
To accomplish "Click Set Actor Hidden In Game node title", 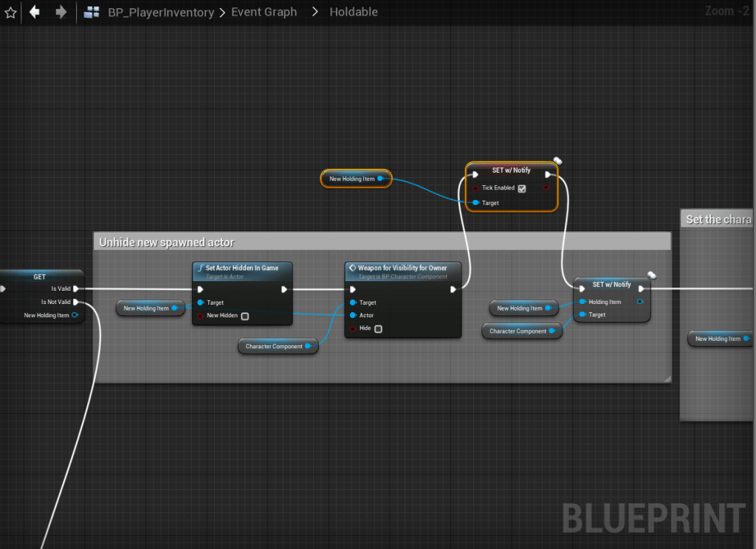I will 242,268.
